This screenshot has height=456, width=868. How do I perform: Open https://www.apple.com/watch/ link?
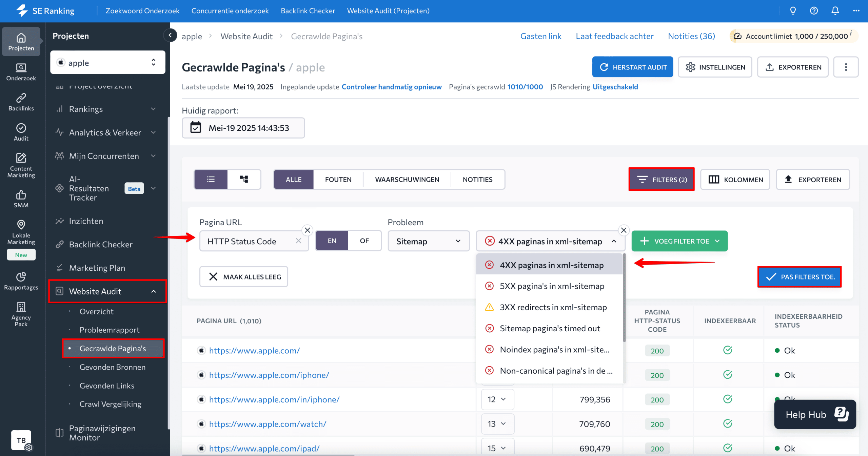268,424
